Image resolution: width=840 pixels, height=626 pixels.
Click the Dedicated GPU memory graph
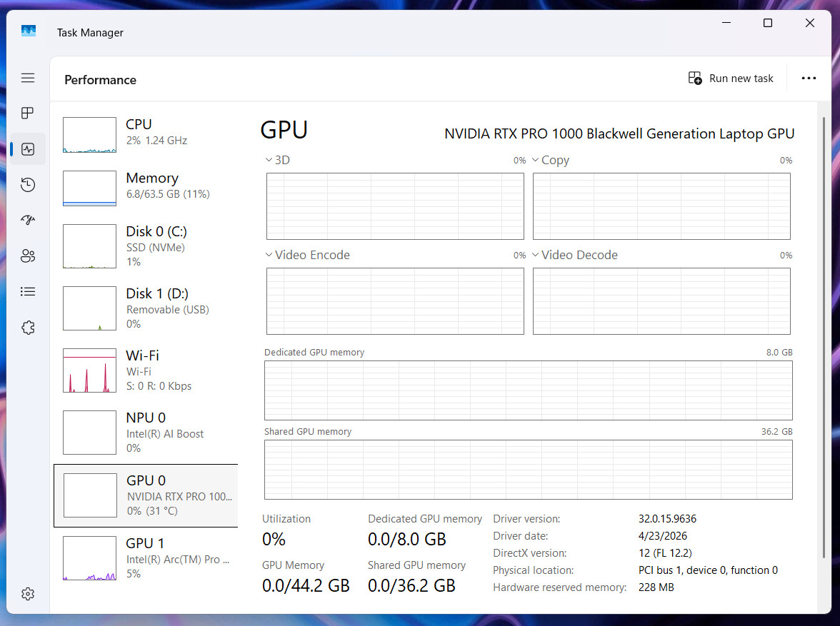tap(529, 390)
